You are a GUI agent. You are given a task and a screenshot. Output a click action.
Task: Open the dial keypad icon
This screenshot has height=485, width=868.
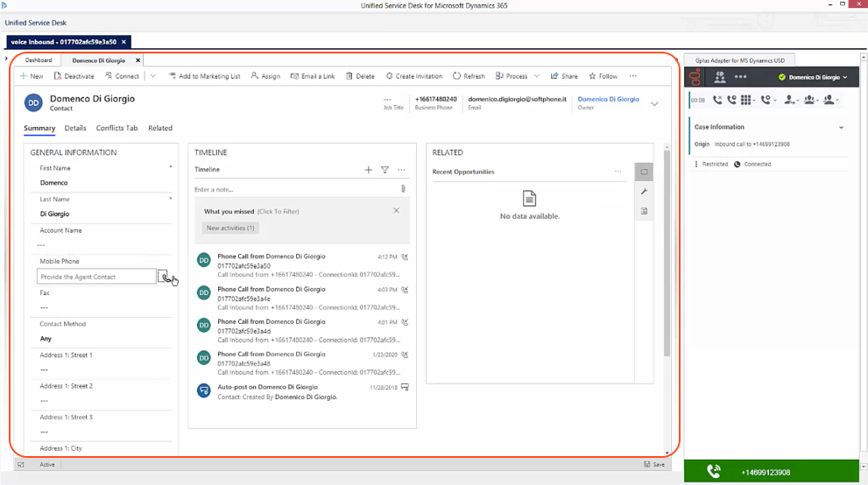click(x=745, y=100)
